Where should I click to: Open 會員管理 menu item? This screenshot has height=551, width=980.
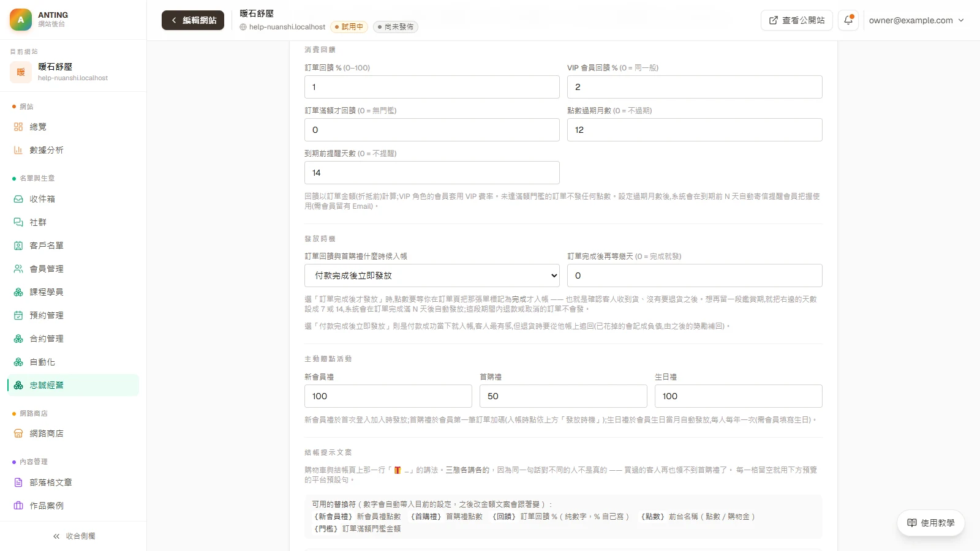(x=73, y=269)
